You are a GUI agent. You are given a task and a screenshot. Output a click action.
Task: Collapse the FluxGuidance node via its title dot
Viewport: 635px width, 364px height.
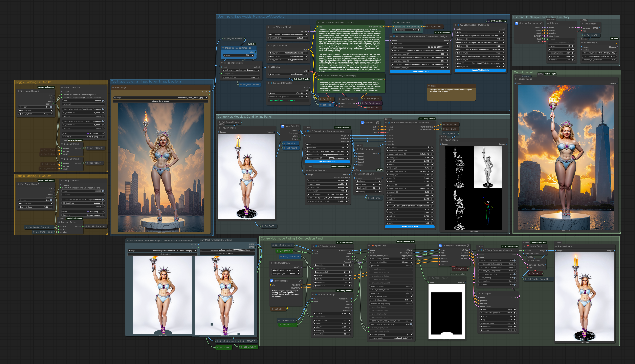tap(394, 23)
